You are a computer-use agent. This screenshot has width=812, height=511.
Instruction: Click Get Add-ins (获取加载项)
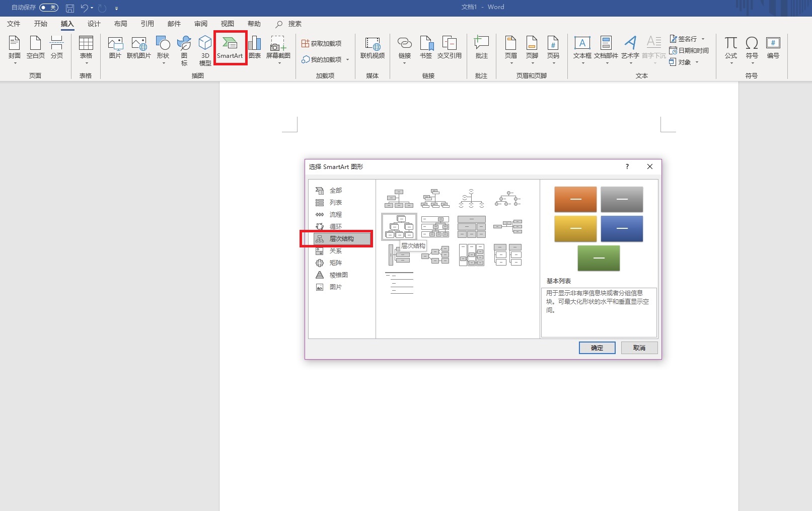click(322, 44)
